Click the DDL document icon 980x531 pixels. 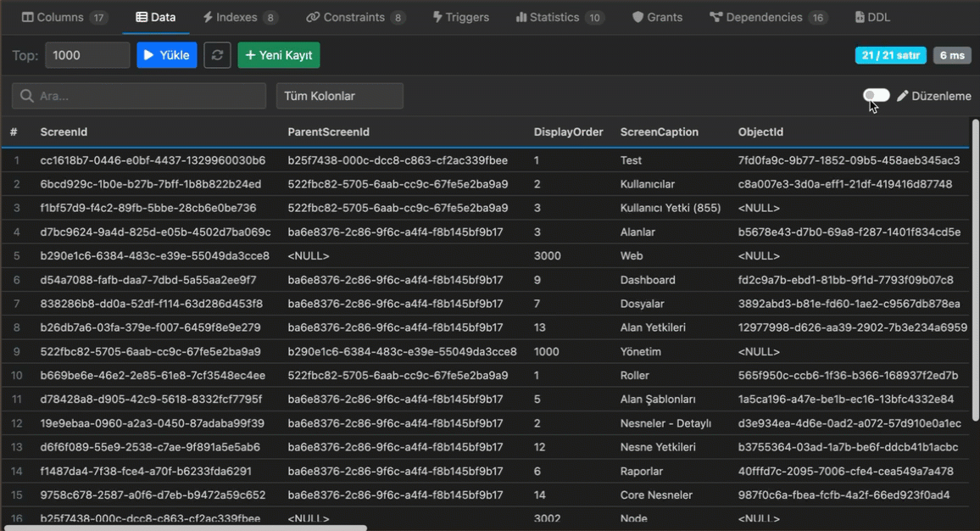pos(860,17)
